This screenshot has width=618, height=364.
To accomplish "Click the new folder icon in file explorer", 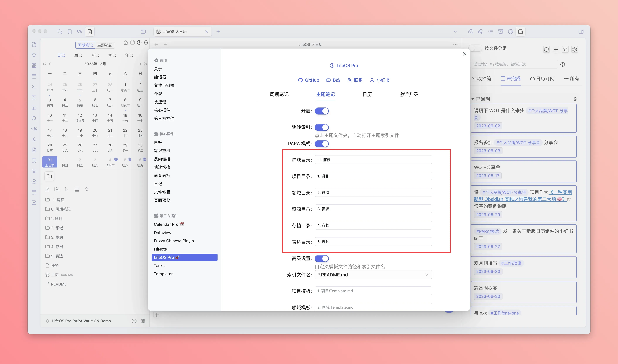I will (x=57, y=189).
